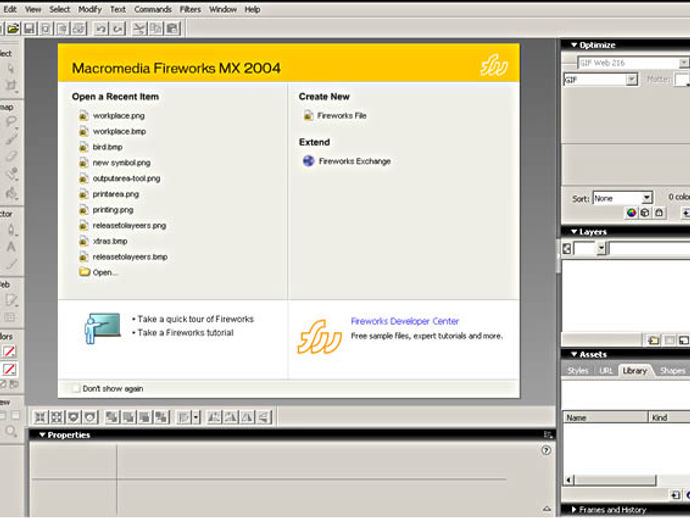This screenshot has height=518, width=690.
Task: Open the Edit menu
Action: 10,9
